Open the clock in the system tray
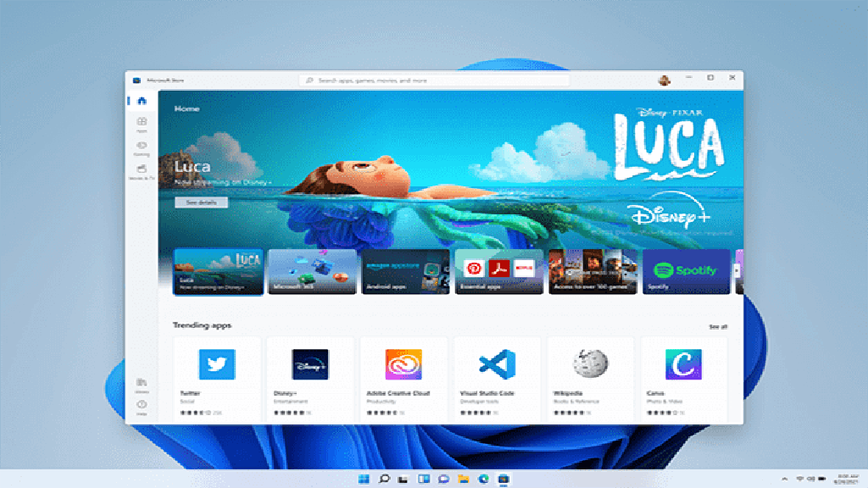868x488 pixels. 848,480
